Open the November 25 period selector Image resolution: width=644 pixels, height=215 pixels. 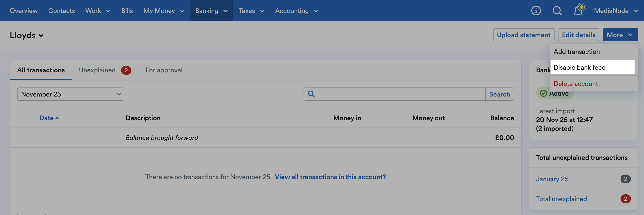(70, 94)
